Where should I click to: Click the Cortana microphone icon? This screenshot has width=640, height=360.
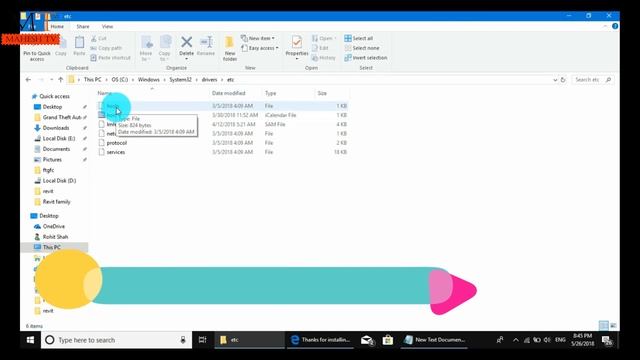click(183, 340)
